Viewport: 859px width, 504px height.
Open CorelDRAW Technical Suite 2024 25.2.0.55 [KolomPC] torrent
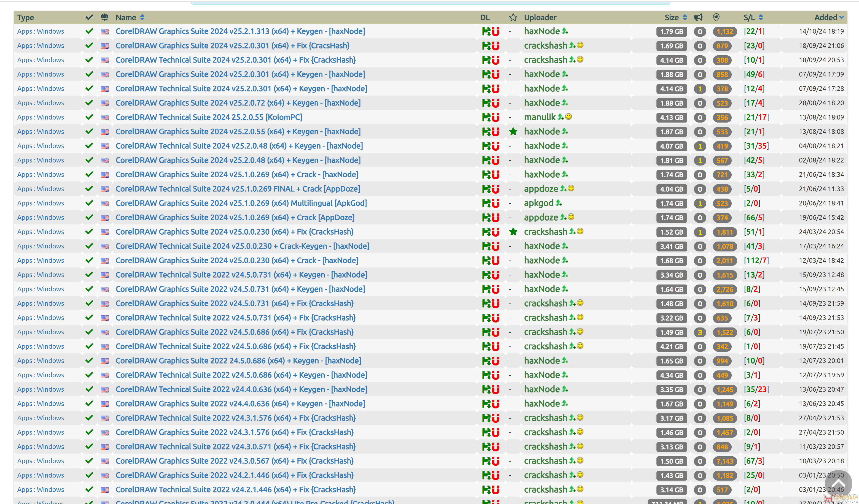tap(209, 117)
